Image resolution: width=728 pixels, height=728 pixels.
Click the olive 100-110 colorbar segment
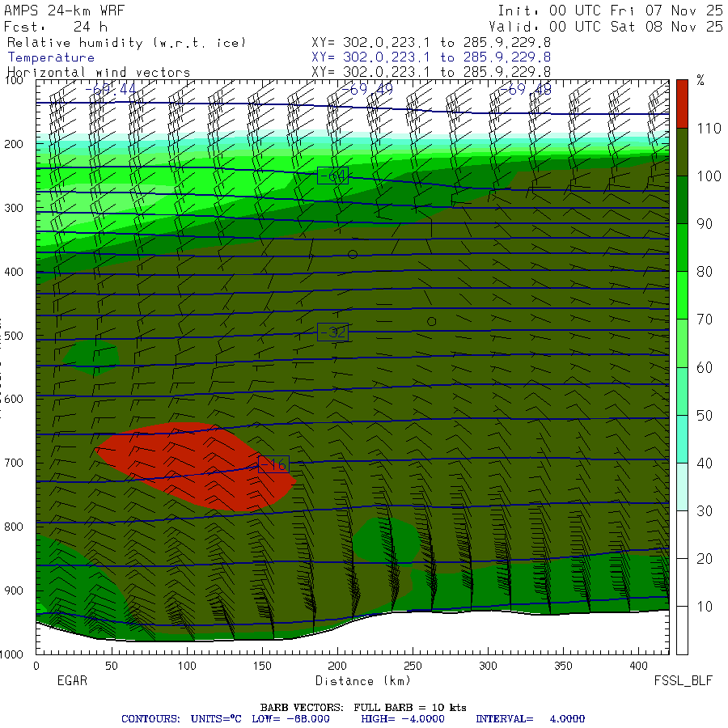coord(682,152)
